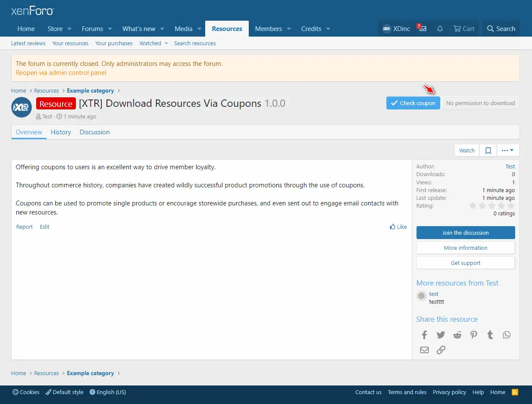Viewport: 532px width, 404px height.
Task: Open the Cart
Action: 464,29
